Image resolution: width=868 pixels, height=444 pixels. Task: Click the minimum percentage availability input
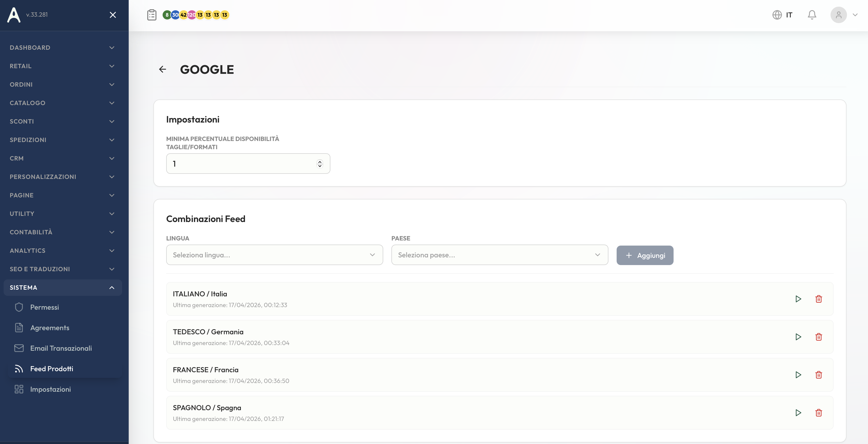[248, 164]
